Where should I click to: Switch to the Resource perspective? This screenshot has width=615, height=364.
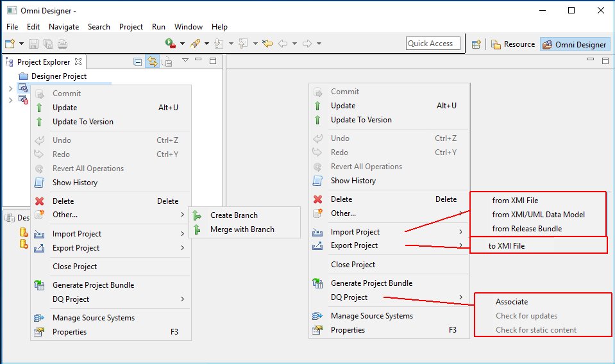click(x=513, y=44)
